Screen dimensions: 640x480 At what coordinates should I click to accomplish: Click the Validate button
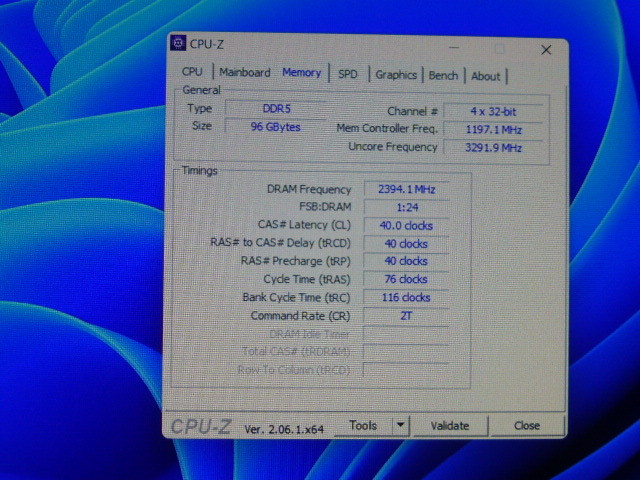point(450,426)
